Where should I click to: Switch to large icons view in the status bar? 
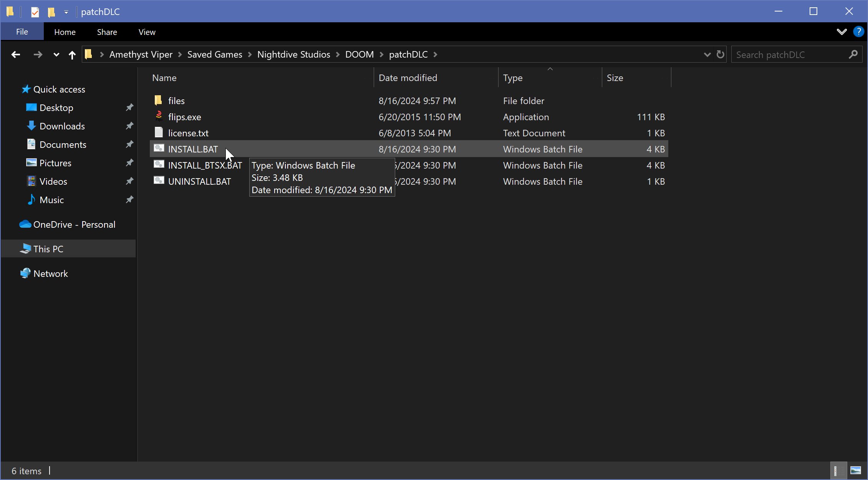point(855,470)
